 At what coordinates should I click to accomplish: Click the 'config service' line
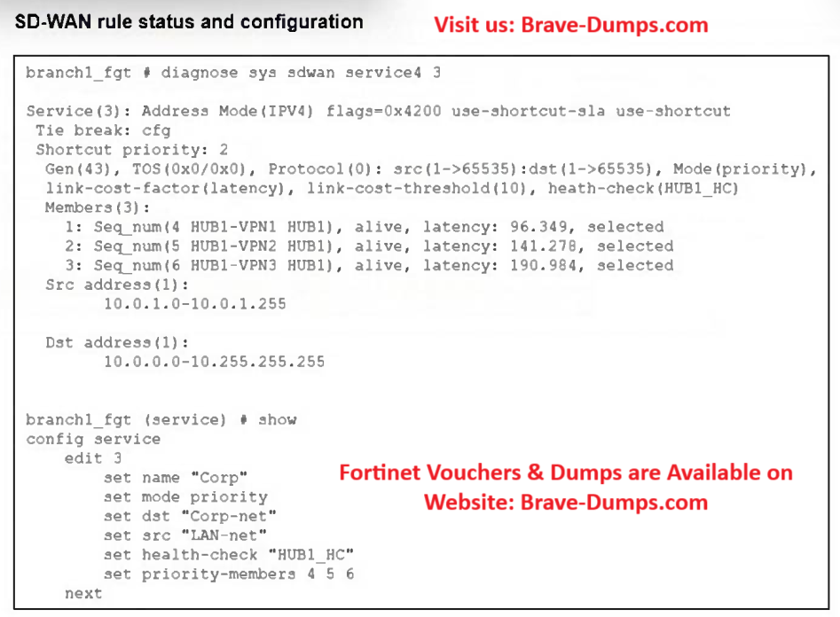tap(93, 440)
